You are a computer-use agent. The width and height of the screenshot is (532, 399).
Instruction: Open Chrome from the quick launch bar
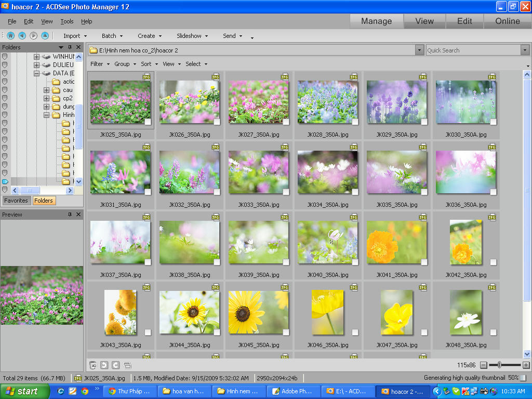pos(85,391)
